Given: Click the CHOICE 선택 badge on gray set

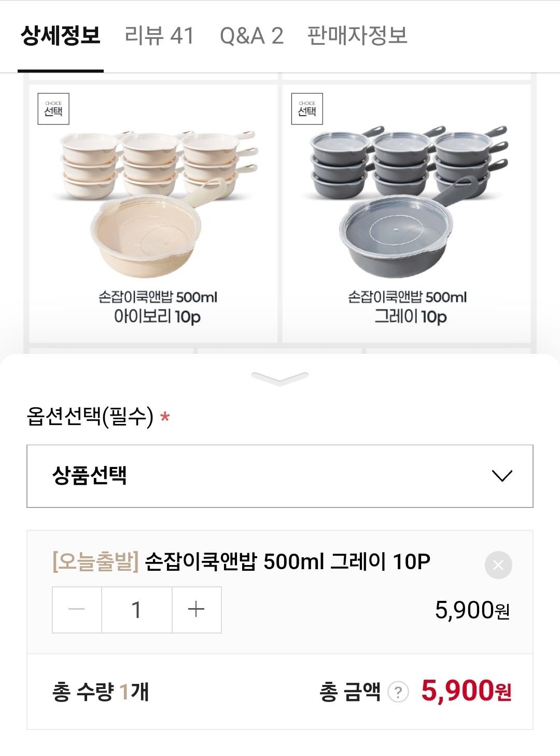Looking at the screenshot, I should 307,109.
